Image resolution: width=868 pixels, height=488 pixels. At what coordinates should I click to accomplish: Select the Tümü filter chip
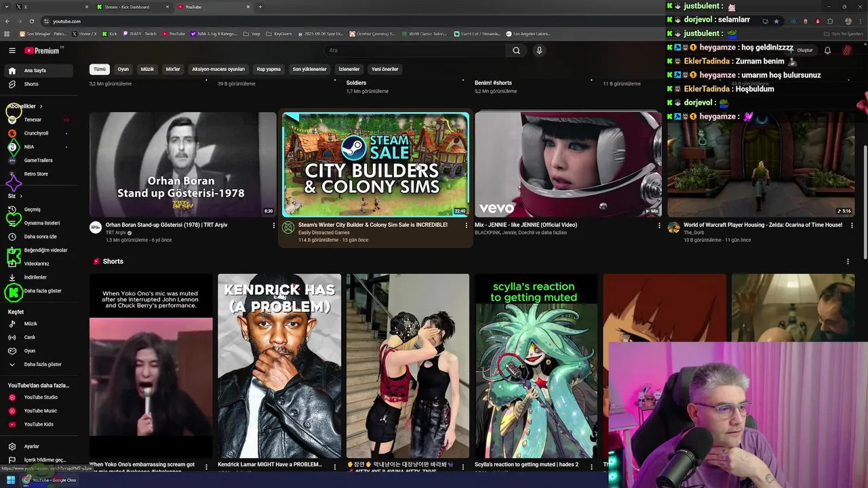100,69
